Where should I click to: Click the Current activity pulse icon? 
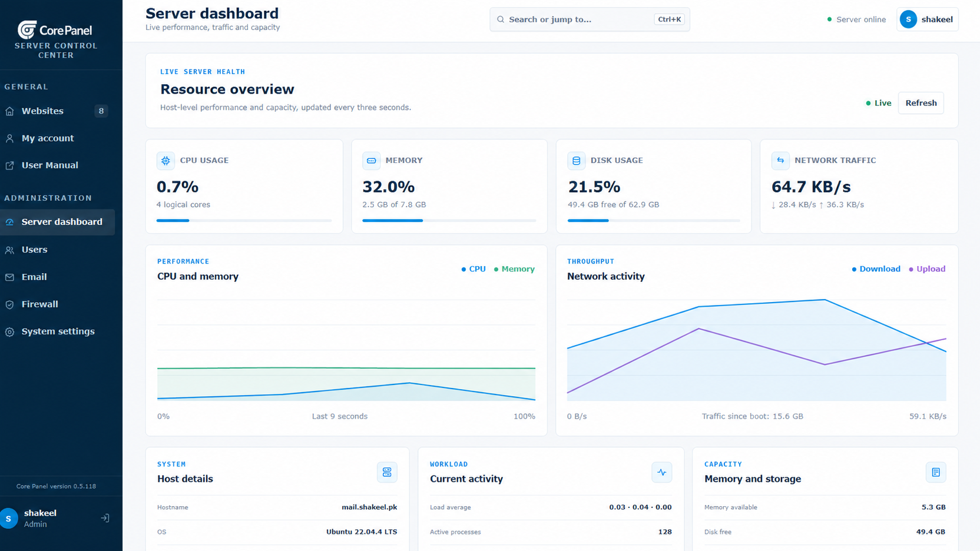click(x=662, y=472)
